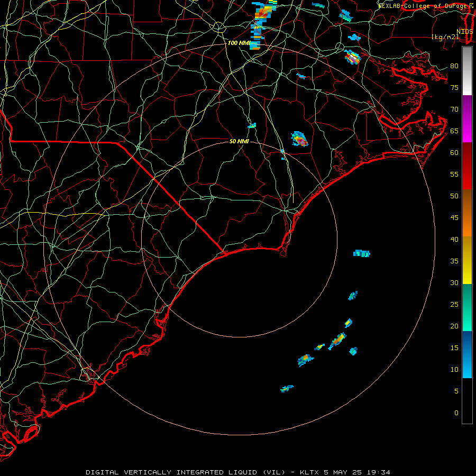Image resolution: width=476 pixels, height=476 pixels.
Task: Click the 40 value on the color scale
Action: [x=454, y=239]
